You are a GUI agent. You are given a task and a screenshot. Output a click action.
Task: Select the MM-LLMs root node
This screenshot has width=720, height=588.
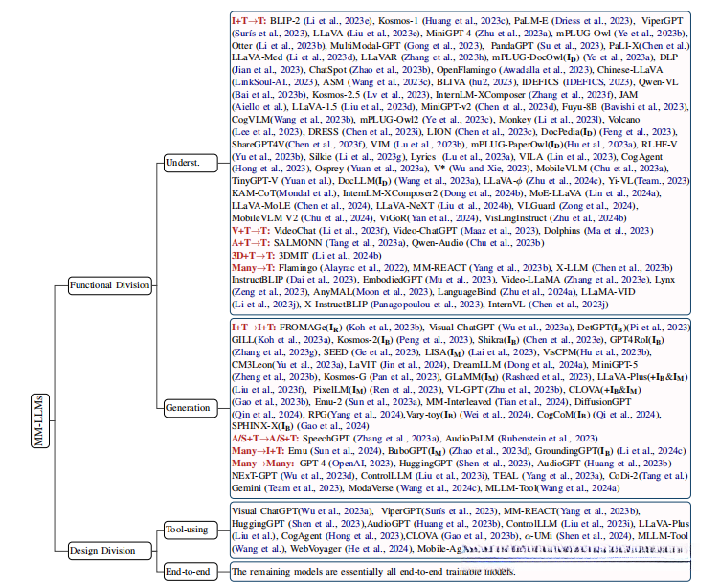coord(40,420)
